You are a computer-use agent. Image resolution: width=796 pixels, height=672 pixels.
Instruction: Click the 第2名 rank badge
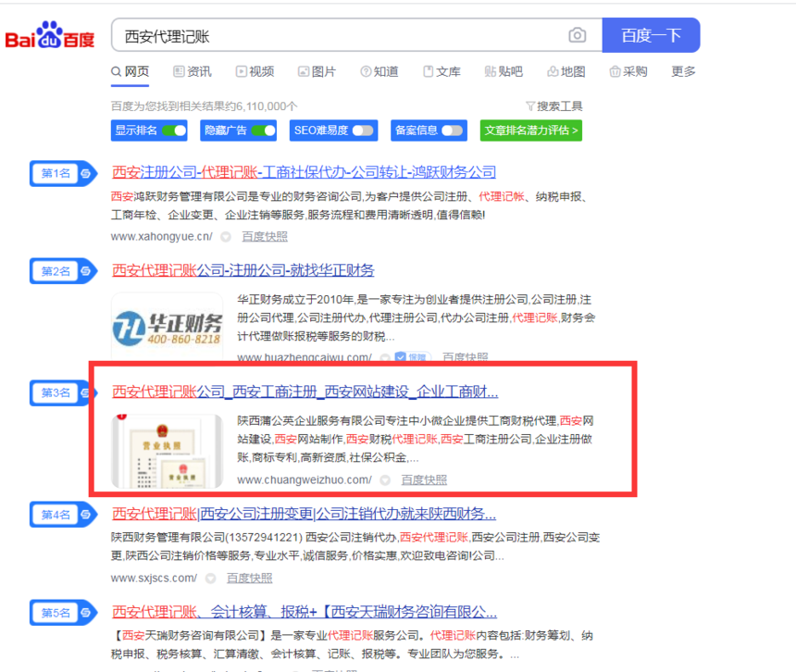(56, 271)
